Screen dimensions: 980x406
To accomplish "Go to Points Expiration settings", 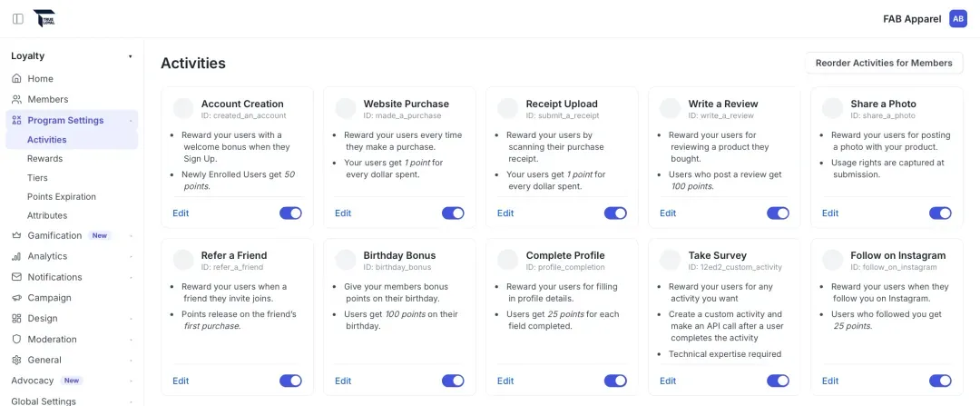I will click(x=62, y=196).
